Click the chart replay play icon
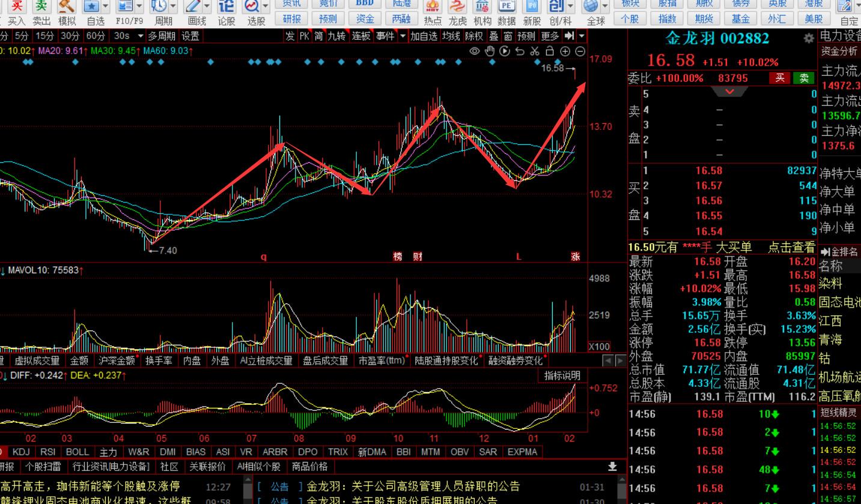The width and height of the screenshot is (861, 504). pyautogui.click(x=505, y=52)
